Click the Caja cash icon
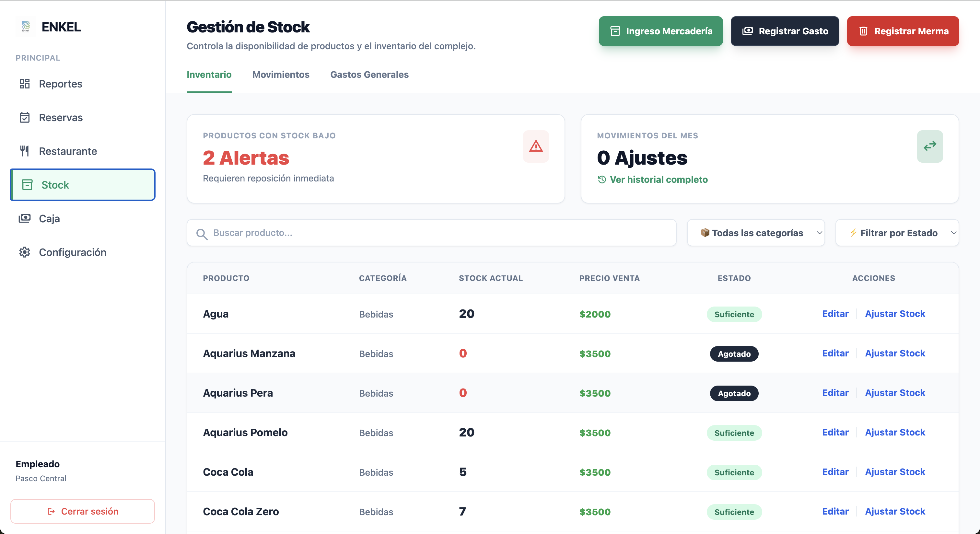The height and width of the screenshot is (534, 980). 24,218
